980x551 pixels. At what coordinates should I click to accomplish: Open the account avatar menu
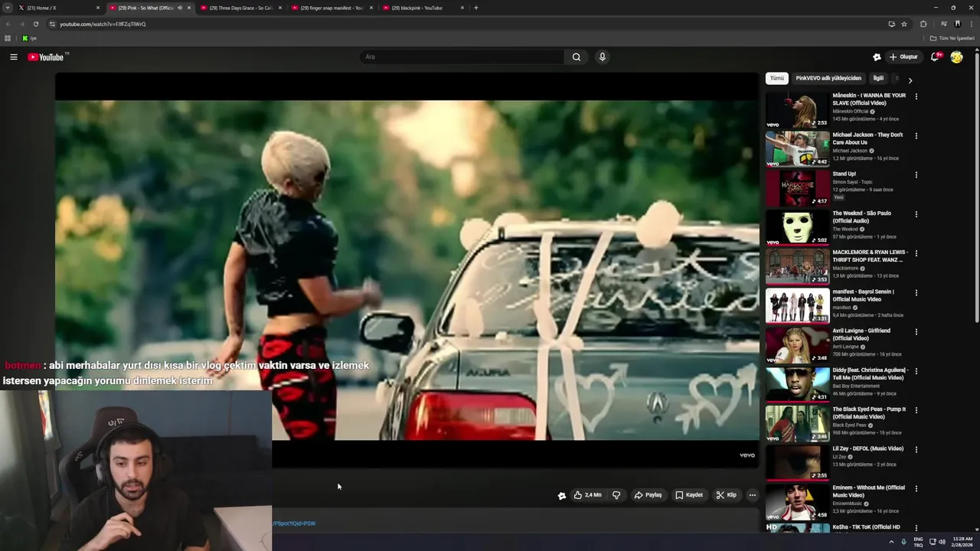[x=956, y=57]
